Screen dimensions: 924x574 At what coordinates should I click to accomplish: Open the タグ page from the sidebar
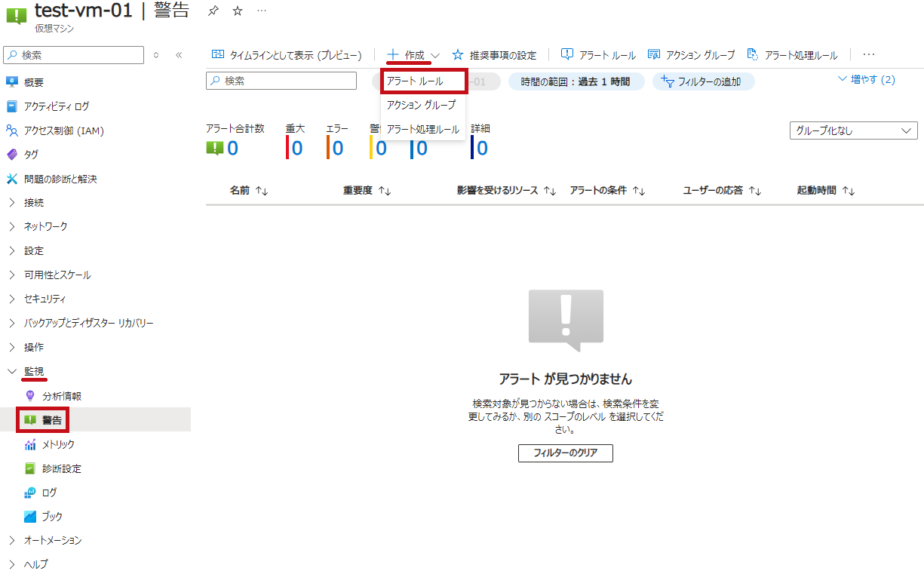[x=31, y=155]
